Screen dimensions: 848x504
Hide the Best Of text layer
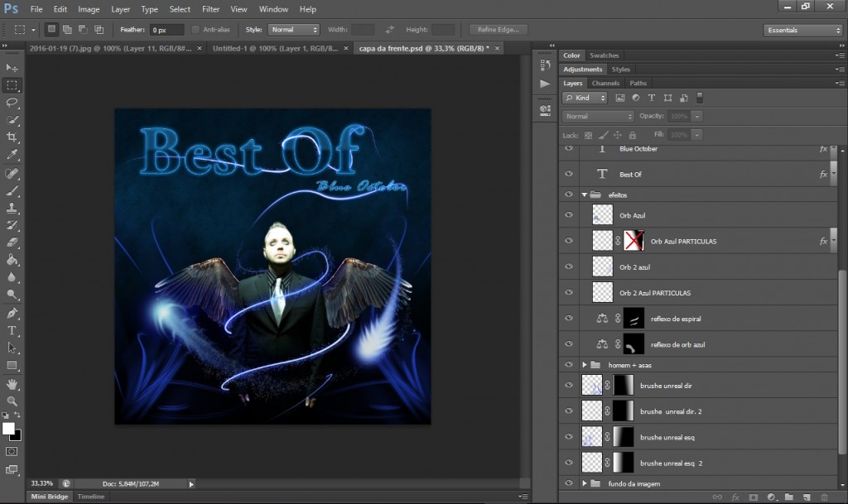point(569,174)
